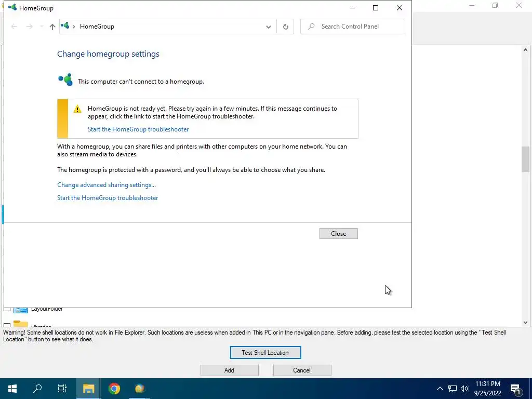Select the LayoutFolder icon in list
The height and width of the screenshot is (399, 532).
(x=20, y=310)
